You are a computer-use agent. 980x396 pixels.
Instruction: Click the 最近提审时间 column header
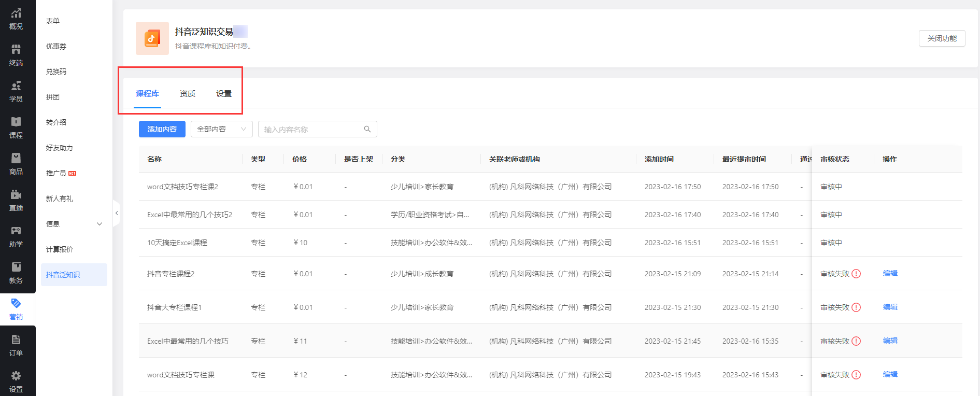[x=744, y=159]
